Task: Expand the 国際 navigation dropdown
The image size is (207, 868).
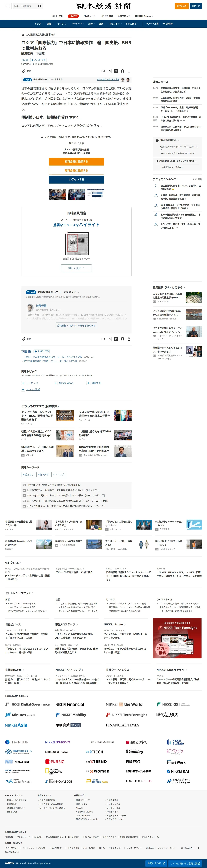Action: (x=102, y=24)
